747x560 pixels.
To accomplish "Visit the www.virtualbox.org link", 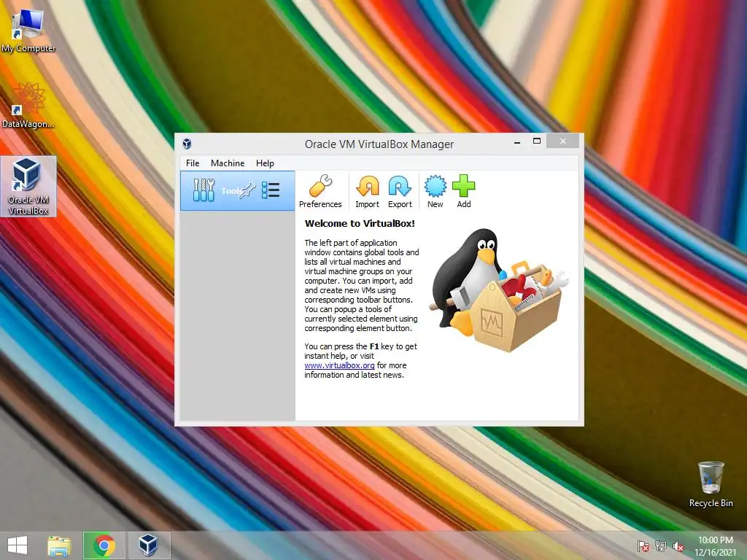I will pos(339,365).
